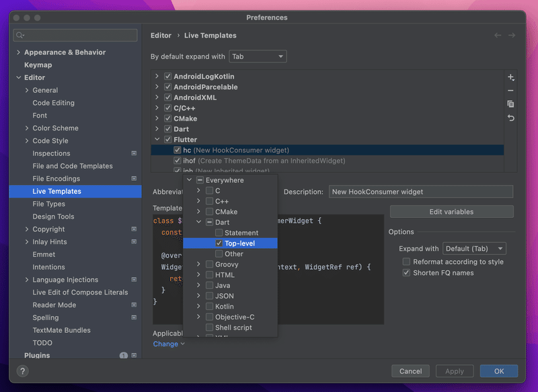The height and width of the screenshot is (392, 538).
Task: Restore deleted defaults with revert icon
Action: point(510,118)
